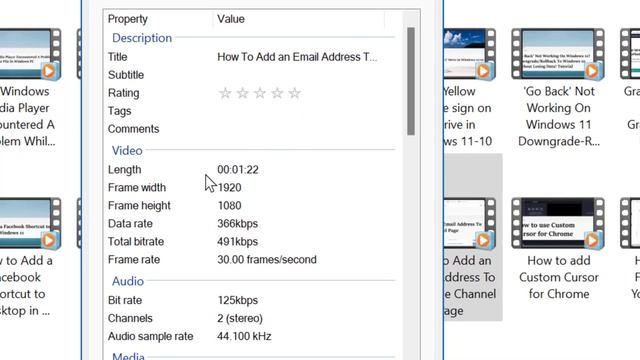Select Add an Email Address video file

(x=473, y=238)
